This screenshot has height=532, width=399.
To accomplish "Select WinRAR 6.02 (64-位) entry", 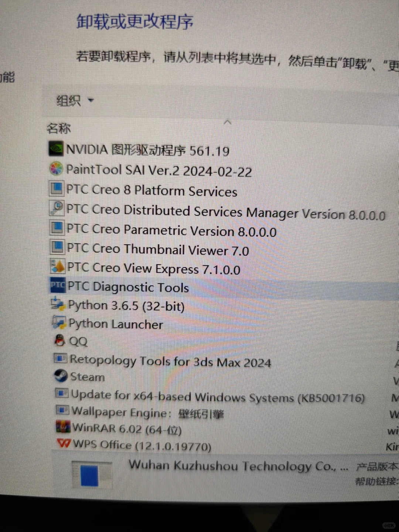I will (127, 429).
